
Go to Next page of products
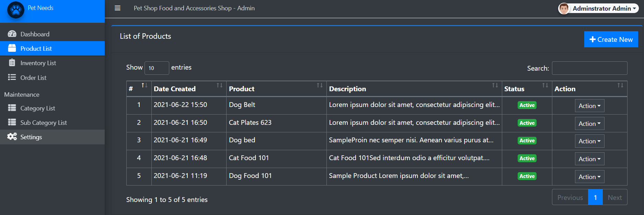pos(614,197)
